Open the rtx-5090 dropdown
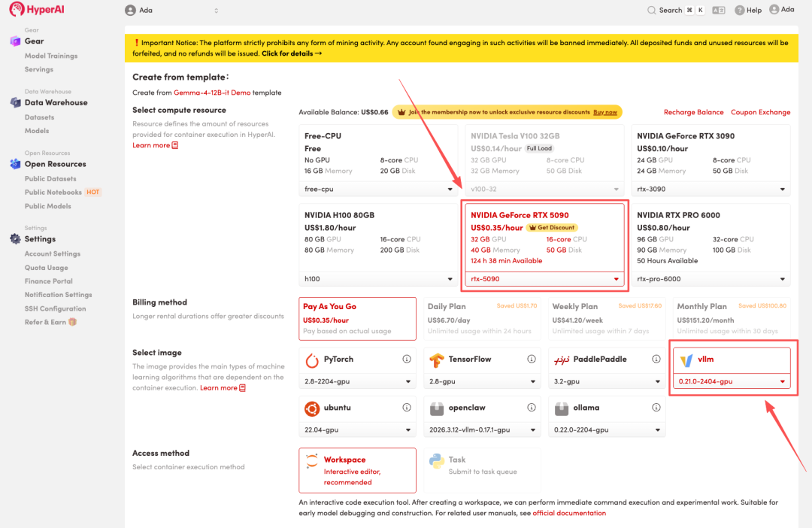This screenshot has height=528, width=812. (544, 279)
